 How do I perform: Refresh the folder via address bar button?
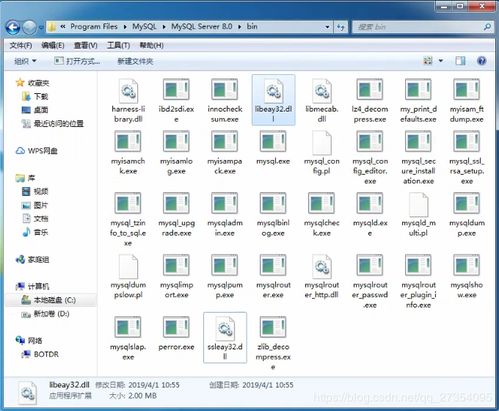341,27
